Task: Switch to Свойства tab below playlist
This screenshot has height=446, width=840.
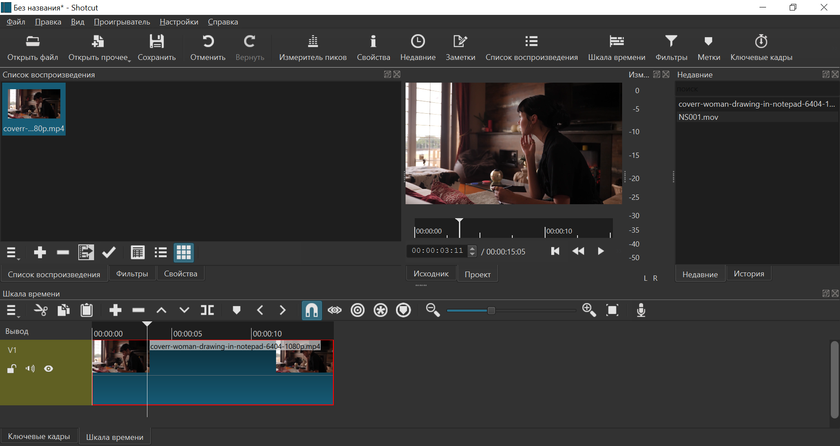Action: click(181, 274)
